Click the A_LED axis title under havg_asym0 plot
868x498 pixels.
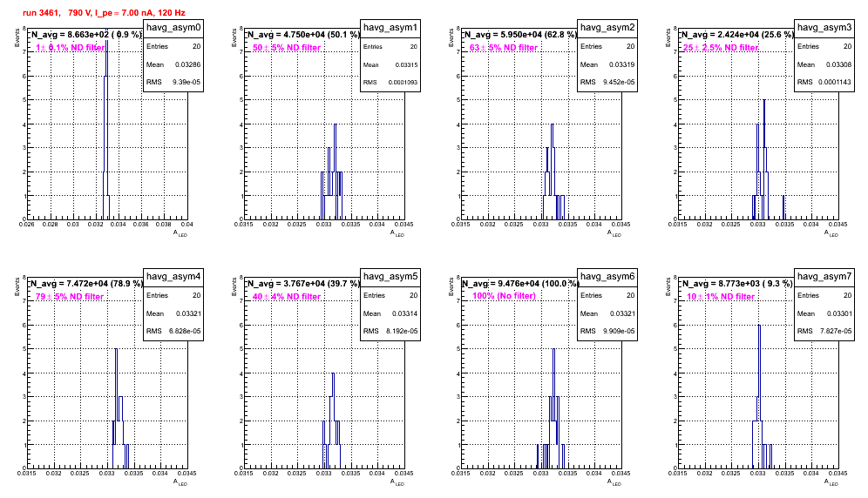click(x=180, y=233)
